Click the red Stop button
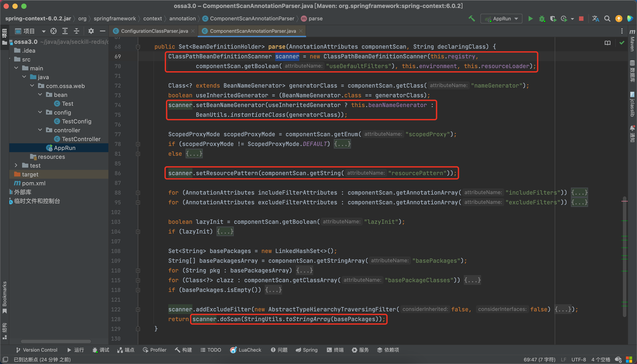This screenshot has height=364, width=637. (x=581, y=19)
